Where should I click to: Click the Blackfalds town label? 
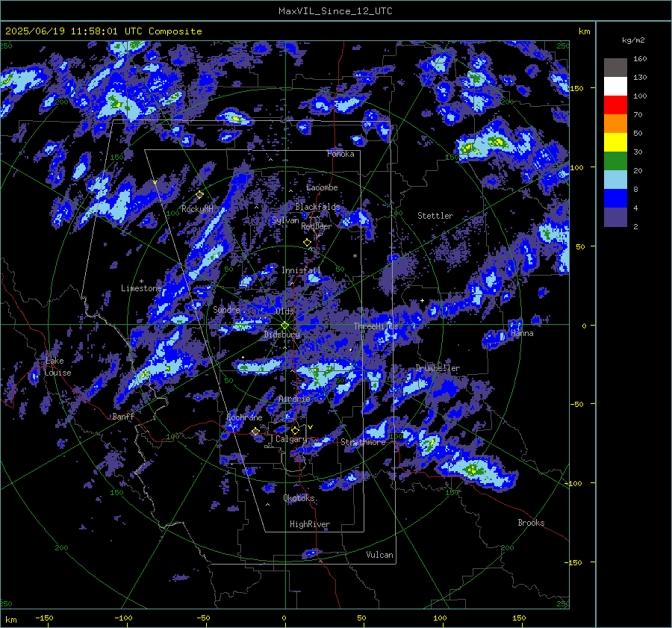[317, 207]
